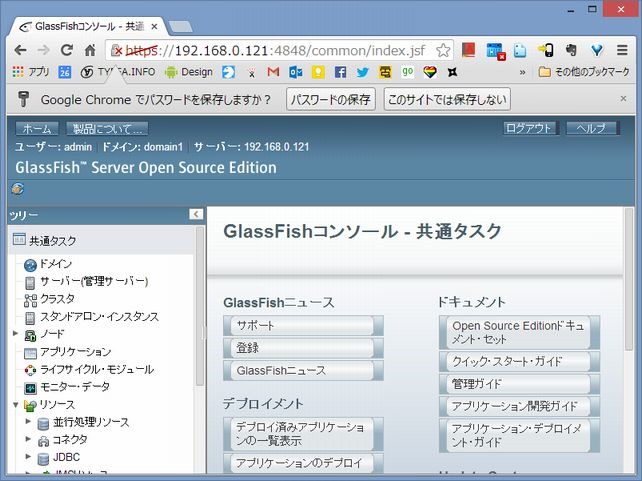Select the ライフサイクル・モジュール icon

[30, 369]
